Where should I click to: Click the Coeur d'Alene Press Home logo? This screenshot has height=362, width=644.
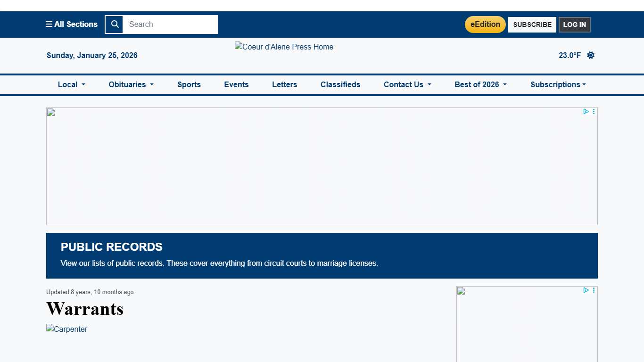click(284, 47)
